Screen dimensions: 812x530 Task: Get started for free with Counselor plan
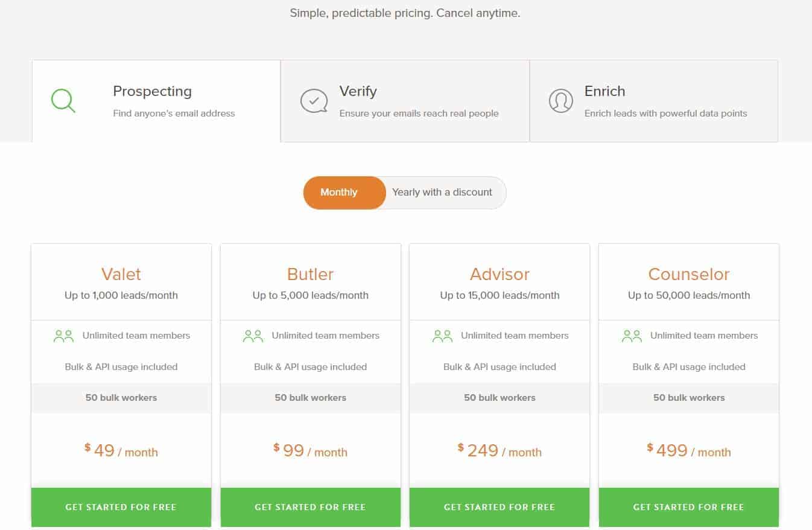(x=689, y=507)
